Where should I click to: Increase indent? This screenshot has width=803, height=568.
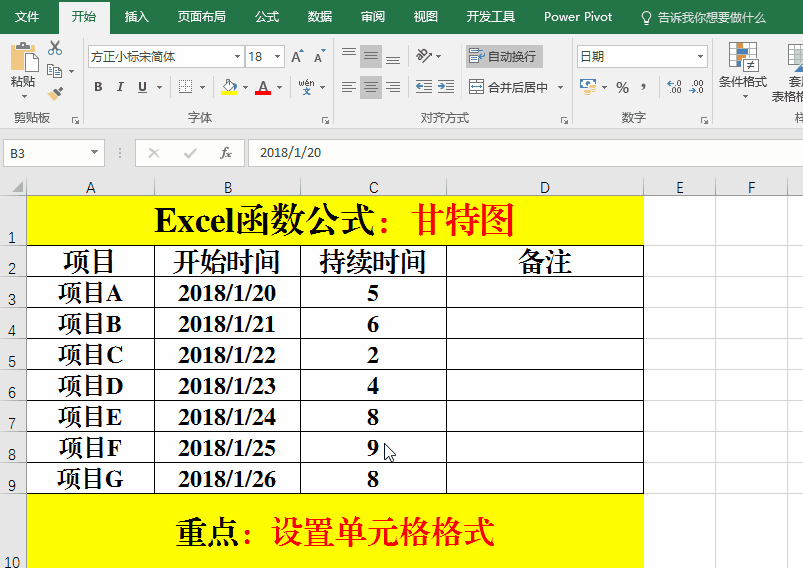446,87
